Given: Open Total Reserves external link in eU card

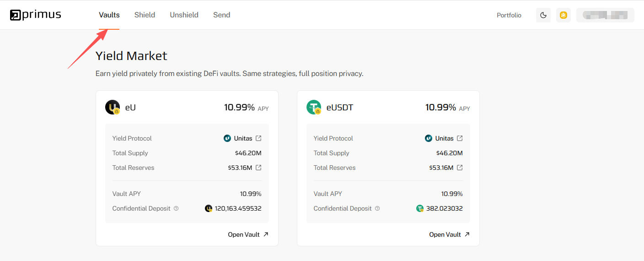Looking at the screenshot, I should (258, 168).
